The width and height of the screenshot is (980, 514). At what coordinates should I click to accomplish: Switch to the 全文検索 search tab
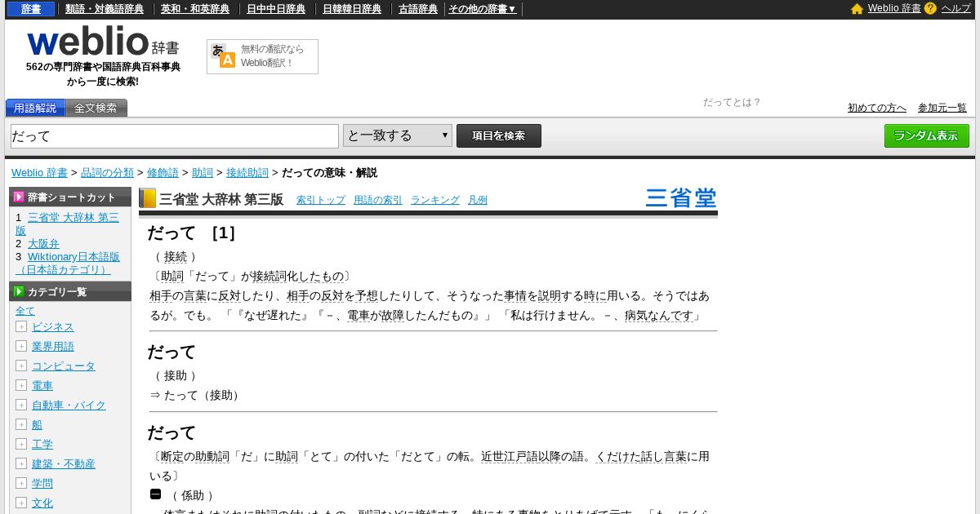[96, 108]
